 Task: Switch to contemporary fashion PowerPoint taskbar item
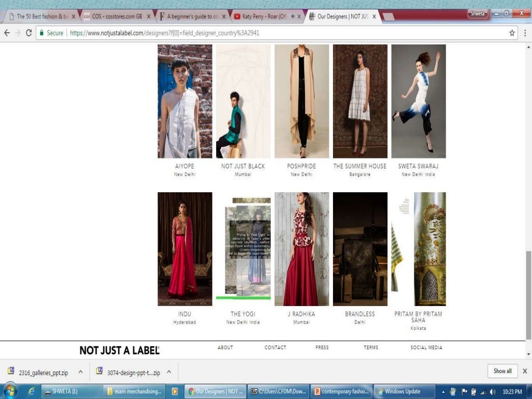(x=341, y=391)
